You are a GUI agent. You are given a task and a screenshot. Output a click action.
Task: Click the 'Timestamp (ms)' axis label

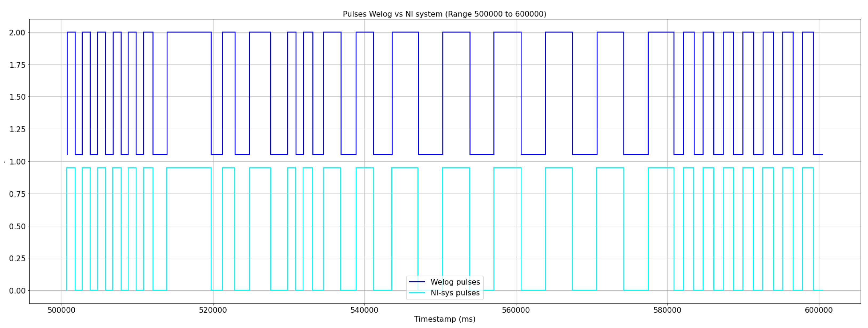pos(444,319)
